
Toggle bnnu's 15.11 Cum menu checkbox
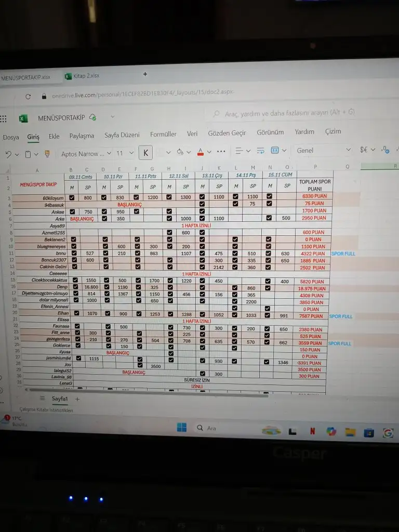pyautogui.click(x=268, y=254)
